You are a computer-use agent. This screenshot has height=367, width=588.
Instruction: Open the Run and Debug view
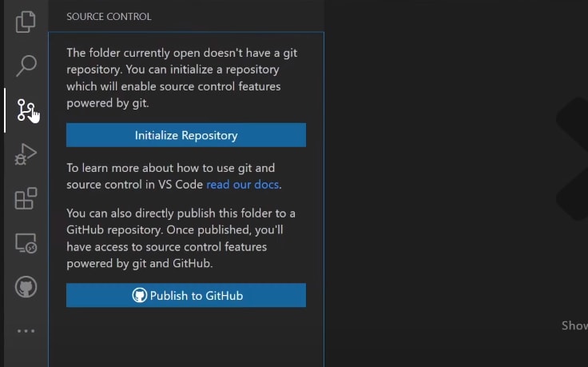pyautogui.click(x=26, y=154)
